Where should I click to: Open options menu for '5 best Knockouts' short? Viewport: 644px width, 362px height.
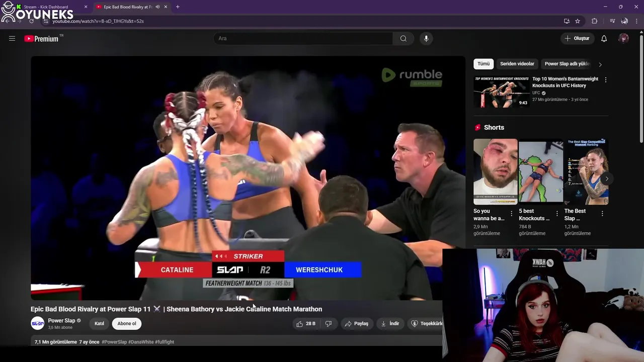point(557,214)
